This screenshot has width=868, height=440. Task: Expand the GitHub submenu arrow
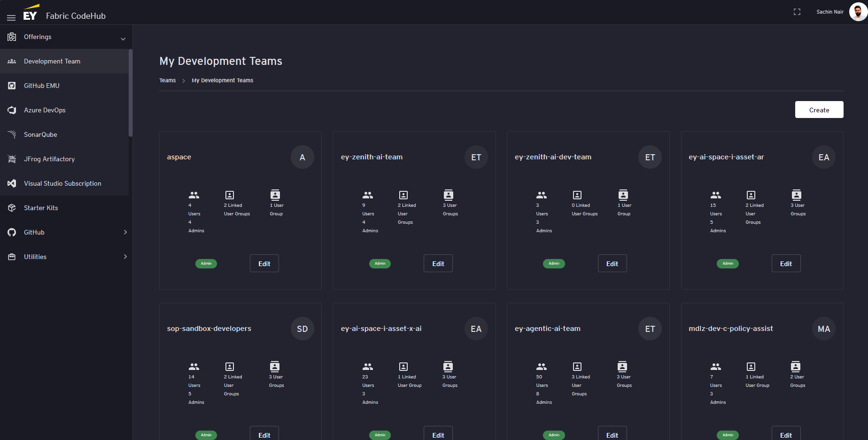tap(125, 232)
